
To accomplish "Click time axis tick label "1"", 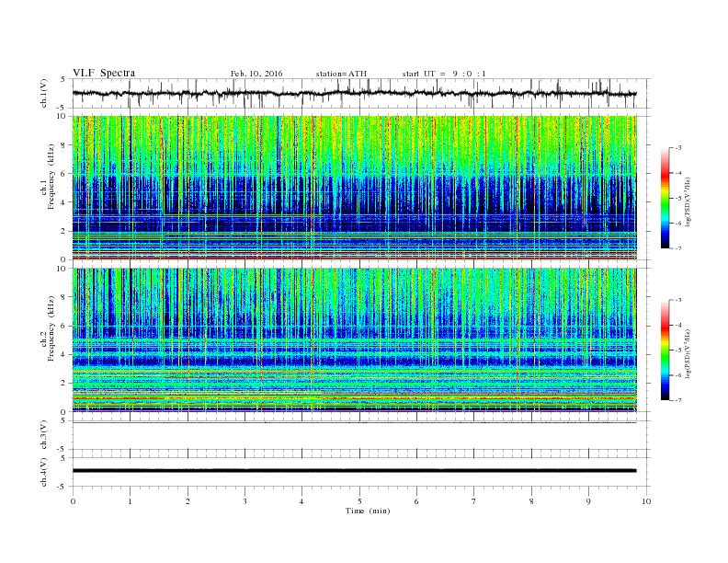I will pos(131,501).
